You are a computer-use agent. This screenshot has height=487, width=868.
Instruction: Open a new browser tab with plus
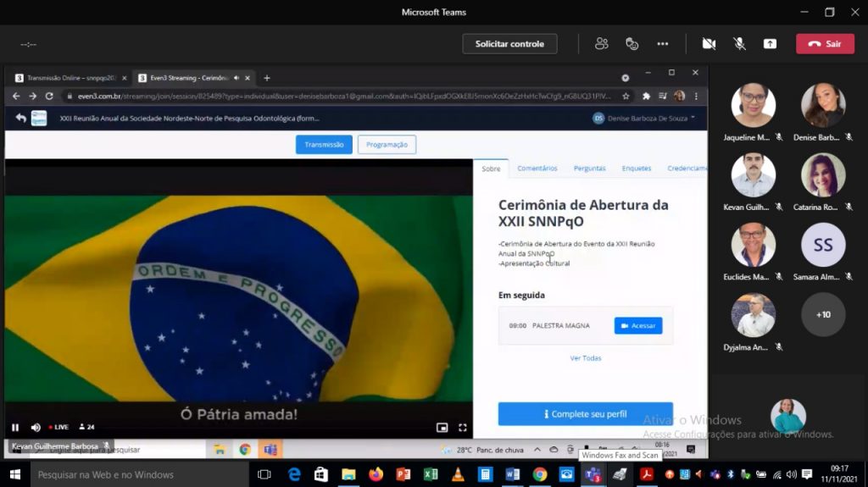pos(267,78)
